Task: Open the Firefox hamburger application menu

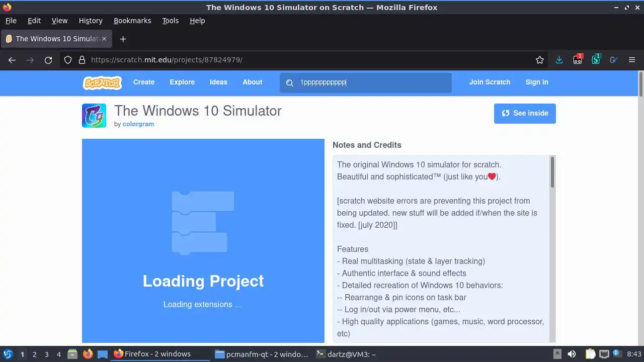Action: (x=632, y=60)
